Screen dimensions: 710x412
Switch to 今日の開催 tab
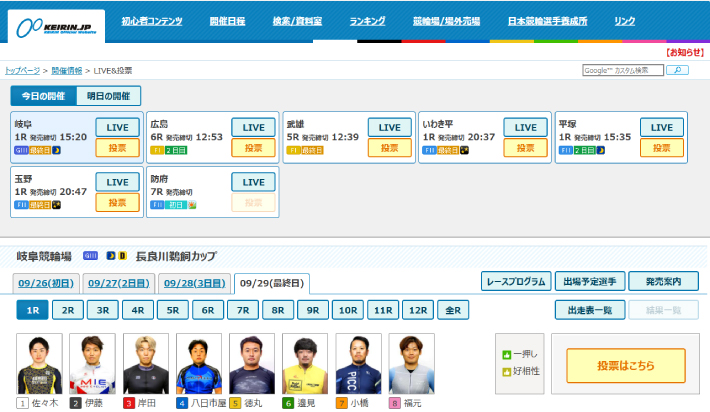(43, 96)
